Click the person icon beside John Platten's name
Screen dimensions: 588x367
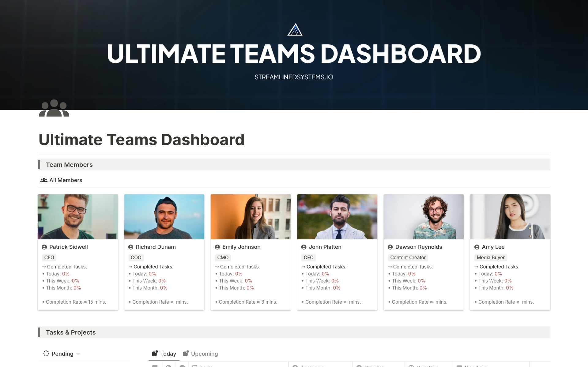tap(303, 247)
